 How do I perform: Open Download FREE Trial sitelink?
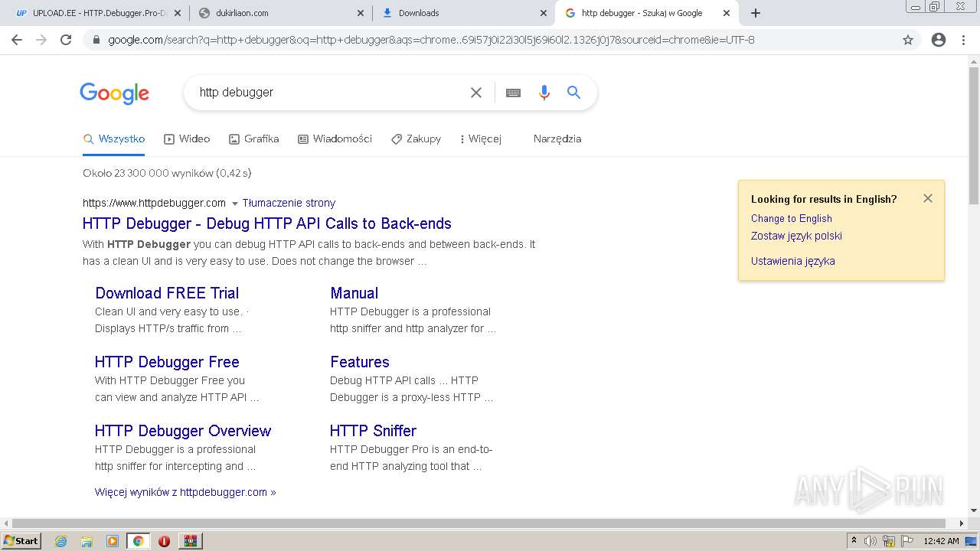167,293
